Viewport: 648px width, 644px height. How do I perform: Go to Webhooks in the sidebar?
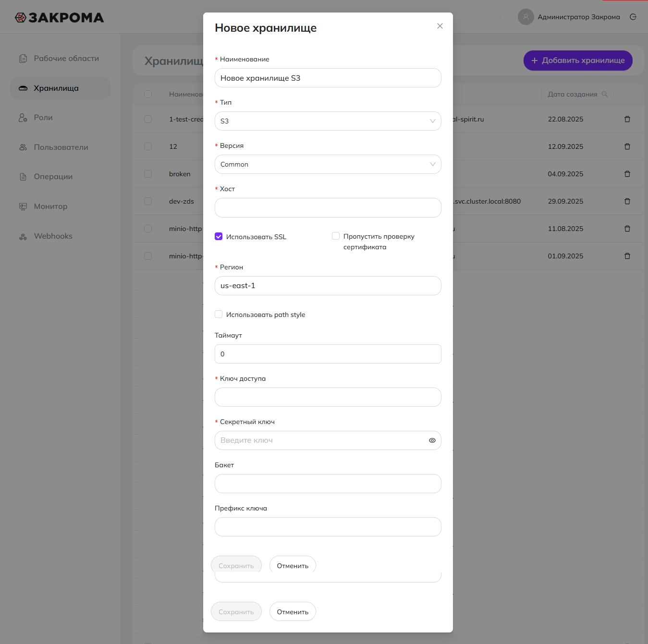tap(53, 236)
